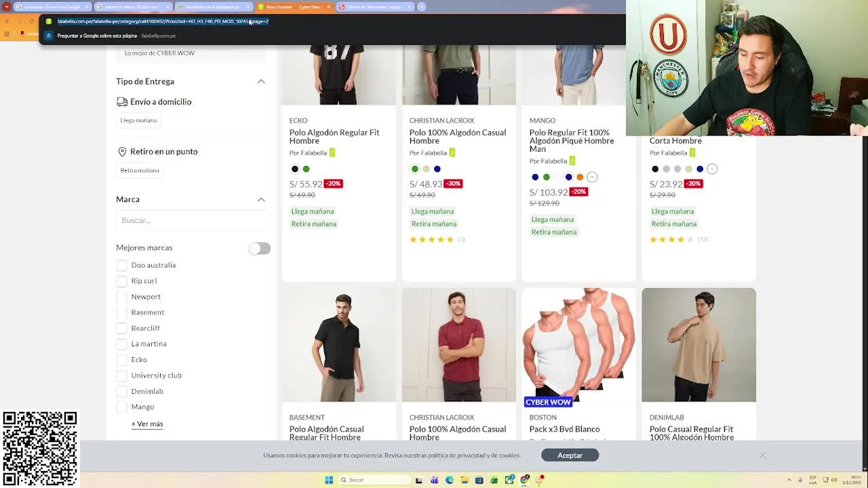The width and height of the screenshot is (868, 488).
Task: Click the -20% discount badge on Mango polo
Action: [x=578, y=192]
